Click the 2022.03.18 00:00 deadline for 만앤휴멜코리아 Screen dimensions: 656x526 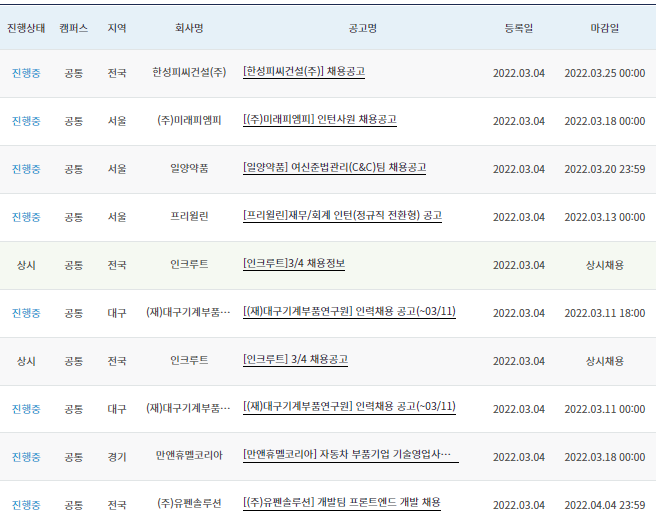click(605, 457)
